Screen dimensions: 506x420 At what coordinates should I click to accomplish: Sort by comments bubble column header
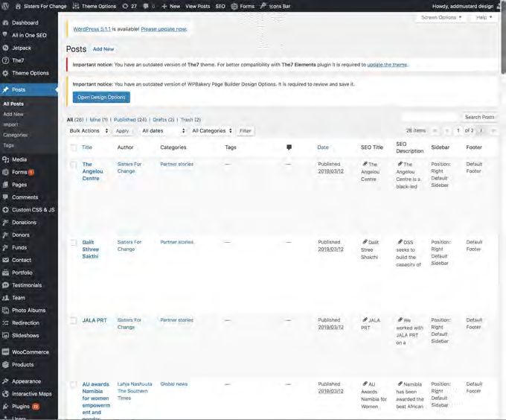[289, 147]
